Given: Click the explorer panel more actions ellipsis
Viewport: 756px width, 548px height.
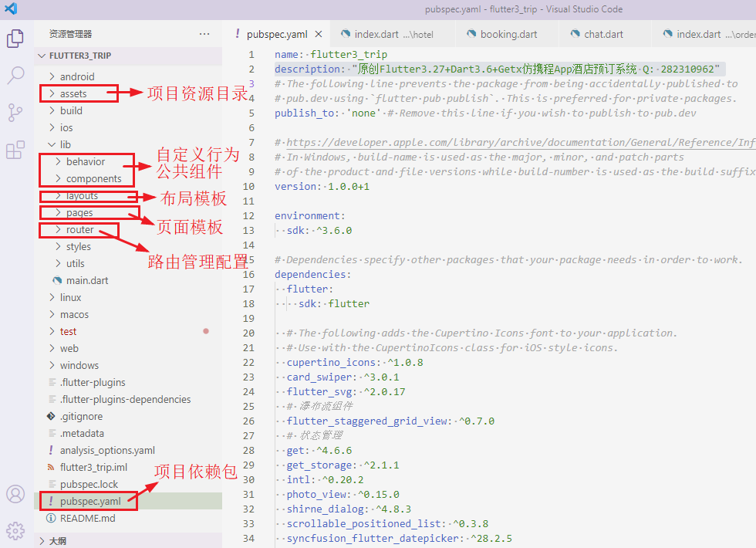Looking at the screenshot, I should pos(204,34).
